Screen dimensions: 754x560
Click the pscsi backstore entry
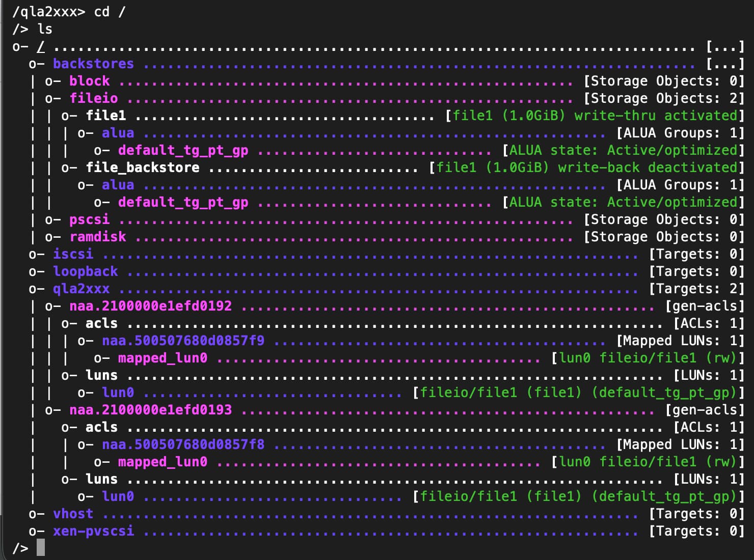(89, 219)
